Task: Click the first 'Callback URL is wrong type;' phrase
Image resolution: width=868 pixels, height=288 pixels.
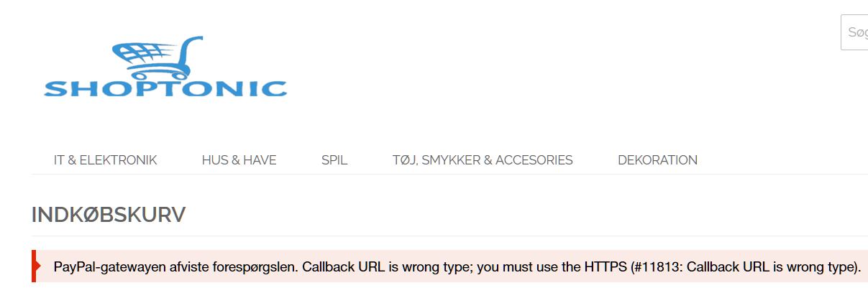Action: click(383, 267)
